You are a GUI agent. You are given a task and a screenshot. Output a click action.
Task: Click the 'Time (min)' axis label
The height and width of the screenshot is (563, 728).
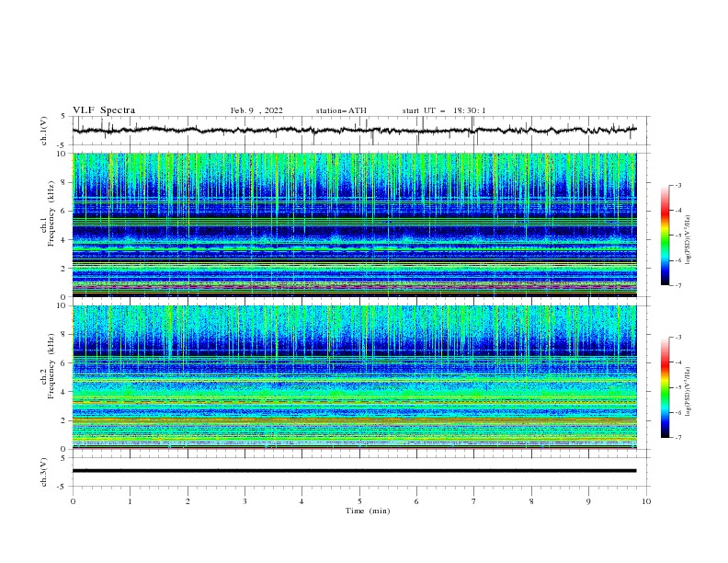[368, 511]
